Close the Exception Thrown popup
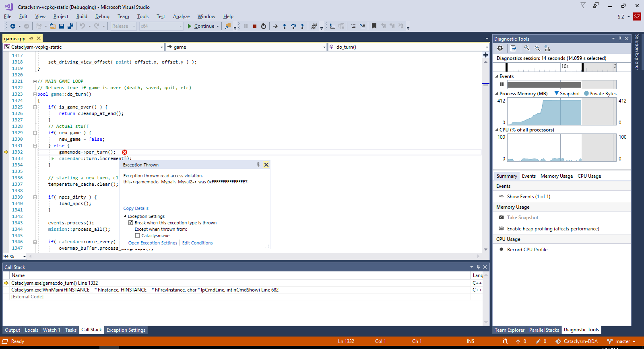This screenshot has height=349, width=644. click(x=266, y=164)
